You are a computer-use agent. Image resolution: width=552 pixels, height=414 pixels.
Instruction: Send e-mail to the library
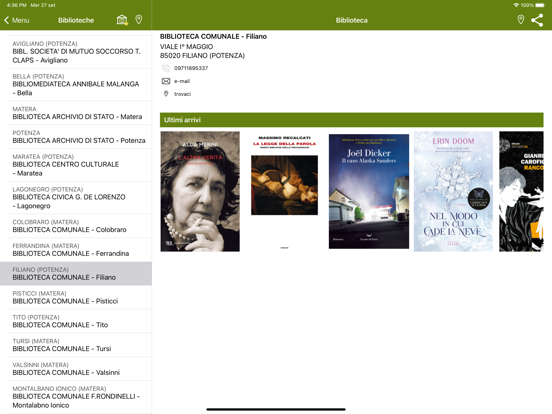182,81
